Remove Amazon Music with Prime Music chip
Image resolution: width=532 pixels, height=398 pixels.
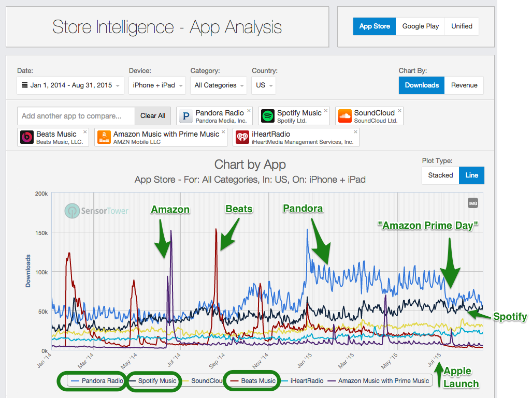(x=223, y=132)
